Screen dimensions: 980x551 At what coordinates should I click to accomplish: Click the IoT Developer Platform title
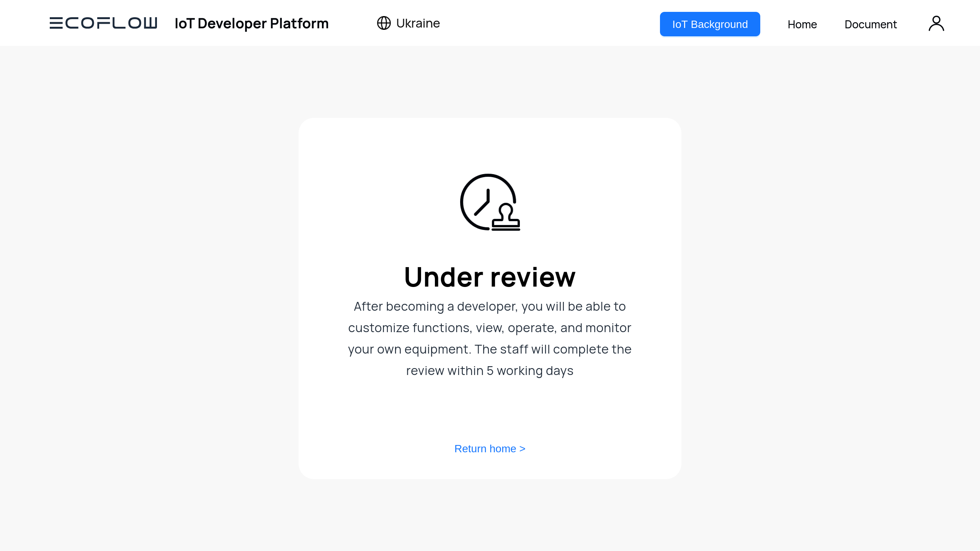pos(252,23)
